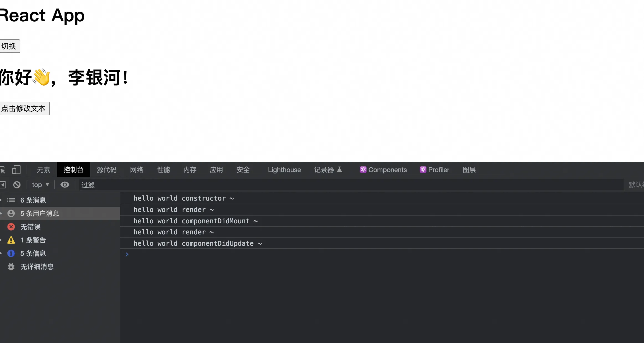Click the red error icon filter

coord(11,227)
